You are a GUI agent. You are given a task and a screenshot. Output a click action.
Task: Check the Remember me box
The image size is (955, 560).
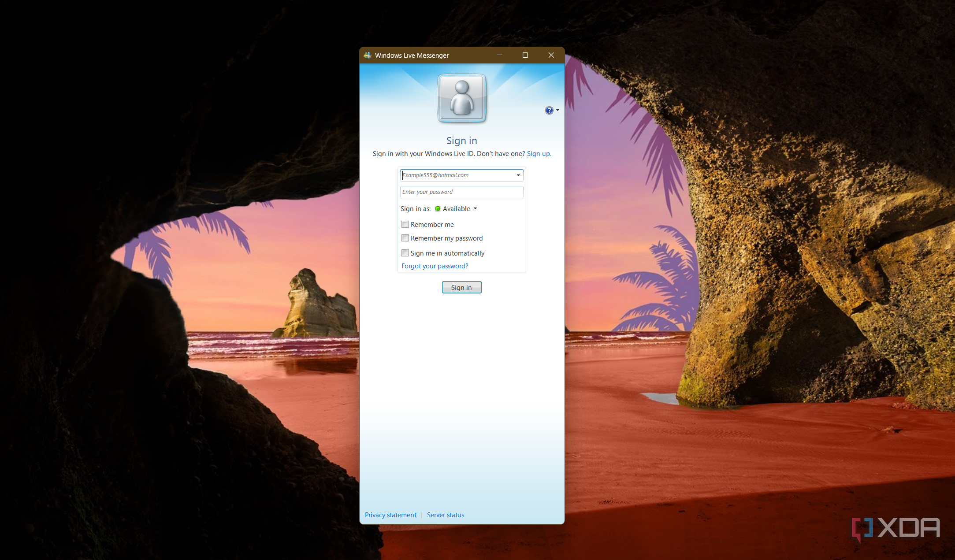point(405,224)
